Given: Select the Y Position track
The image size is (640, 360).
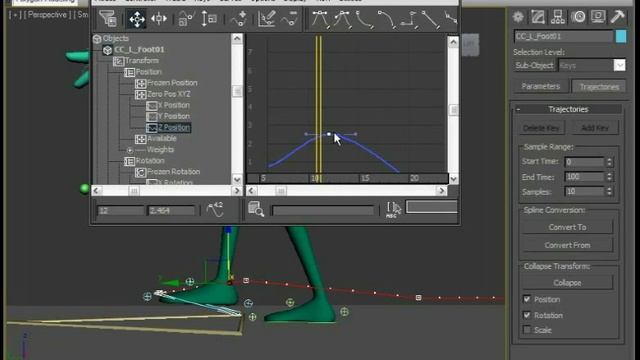Looking at the screenshot, I should pyautogui.click(x=173, y=116).
